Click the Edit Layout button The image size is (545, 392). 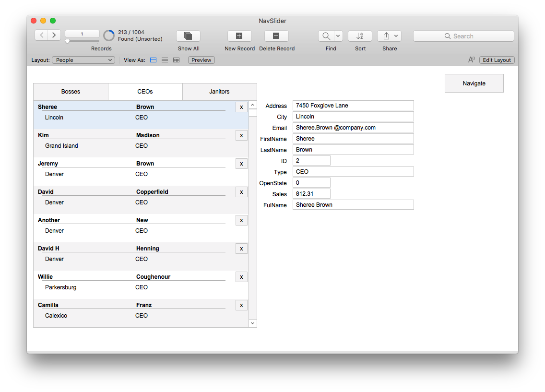coord(497,60)
